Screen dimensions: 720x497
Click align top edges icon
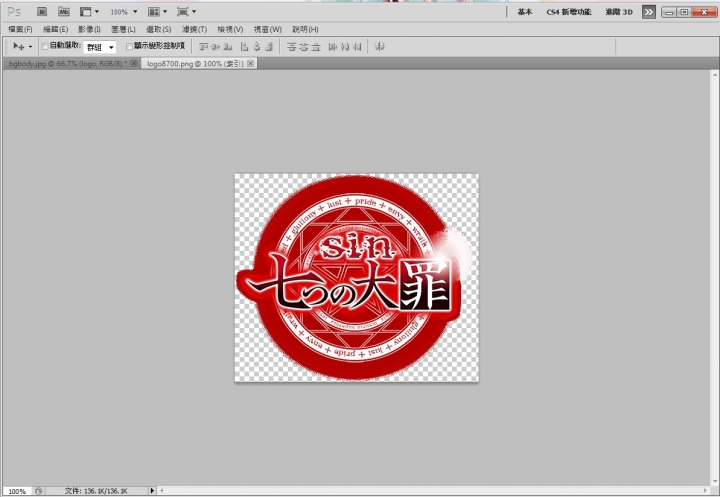[203, 46]
